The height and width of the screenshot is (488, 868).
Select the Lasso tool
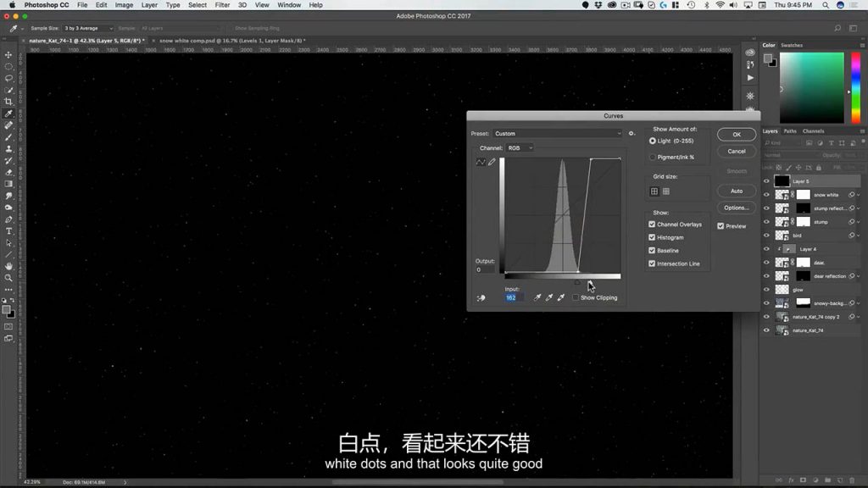pyautogui.click(x=8, y=78)
